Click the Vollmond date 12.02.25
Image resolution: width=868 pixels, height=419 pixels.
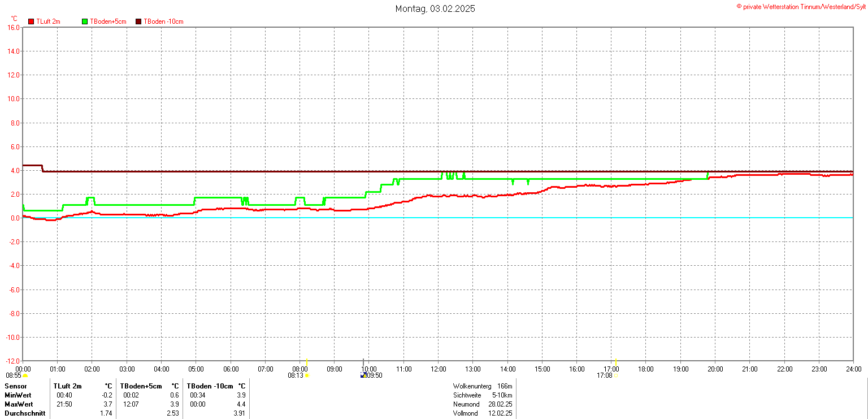(x=500, y=413)
